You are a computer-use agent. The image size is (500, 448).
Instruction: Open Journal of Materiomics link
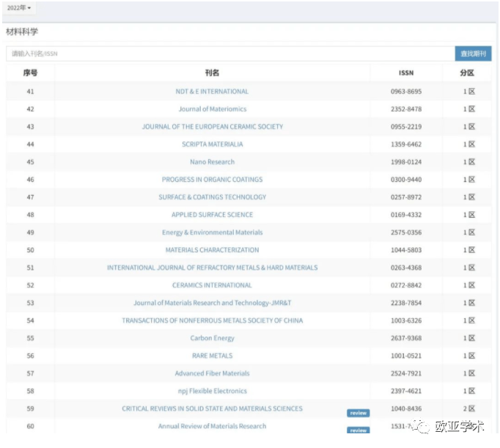point(212,109)
